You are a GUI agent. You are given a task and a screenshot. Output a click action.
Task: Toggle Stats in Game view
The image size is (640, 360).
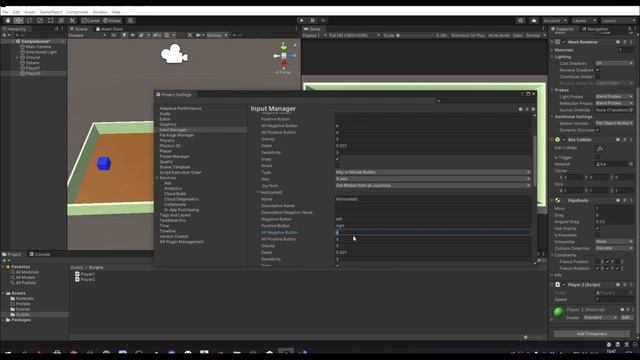click(518, 36)
